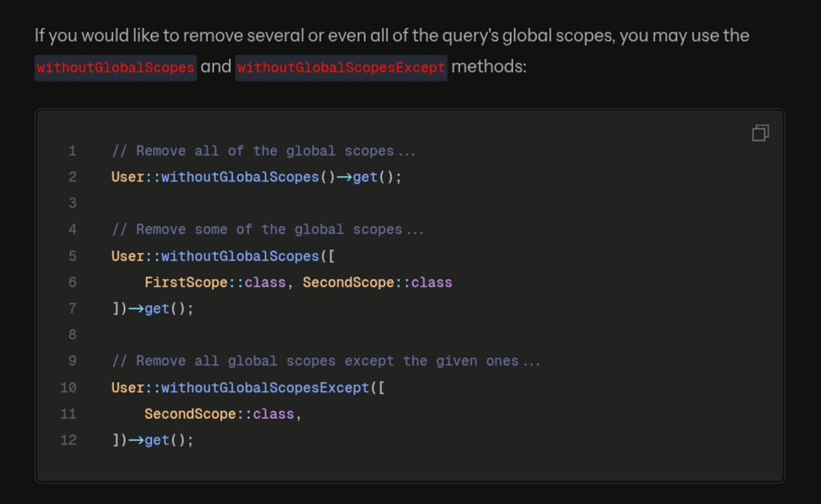Click the red withoutGlobalScopesExcept inline code
The image size is (821, 504).
click(341, 67)
